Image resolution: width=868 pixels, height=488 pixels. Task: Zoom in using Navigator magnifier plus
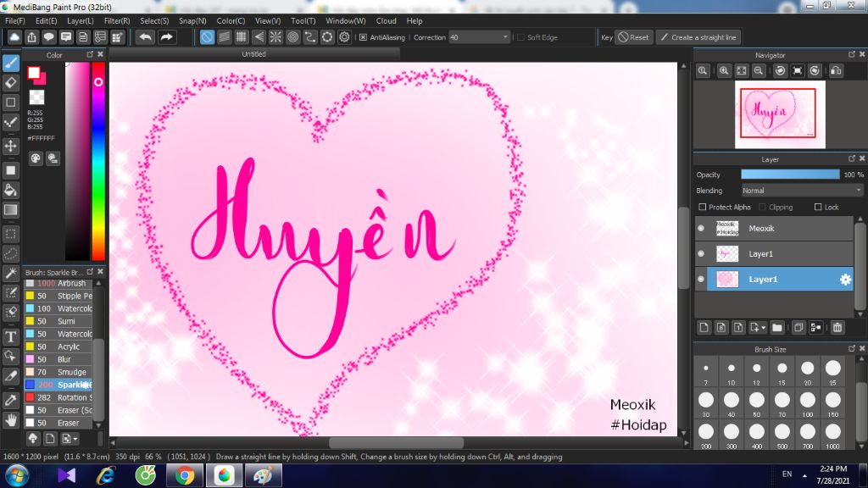click(724, 71)
